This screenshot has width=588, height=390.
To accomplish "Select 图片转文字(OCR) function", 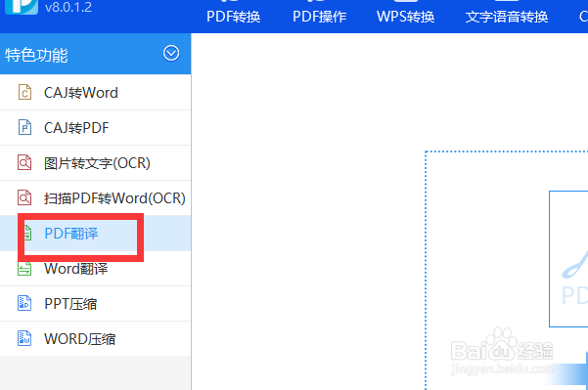I will 95,163.
